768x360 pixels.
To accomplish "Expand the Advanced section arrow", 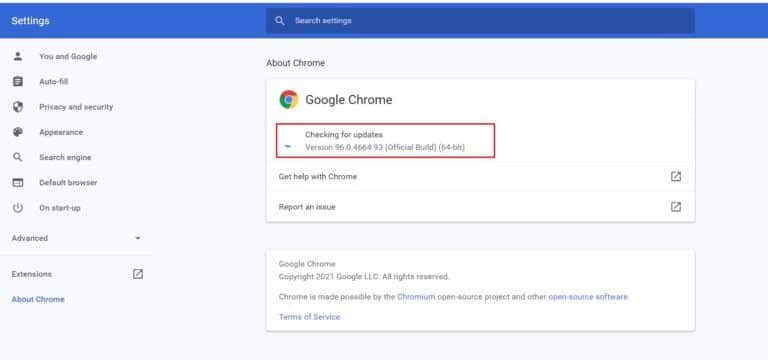I will 138,238.
